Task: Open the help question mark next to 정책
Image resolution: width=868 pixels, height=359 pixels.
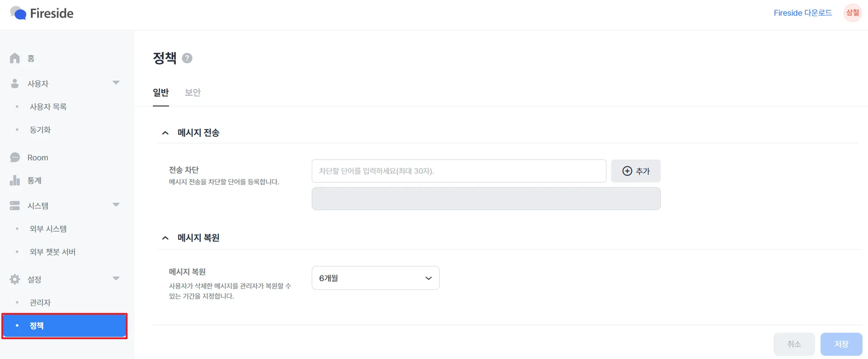Action: pyautogui.click(x=187, y=58)
